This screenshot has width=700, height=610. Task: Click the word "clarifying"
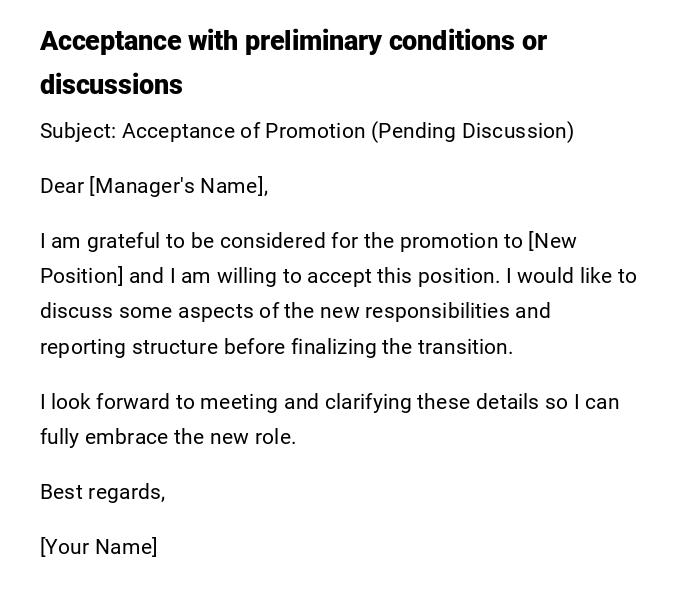click(354, 402)
